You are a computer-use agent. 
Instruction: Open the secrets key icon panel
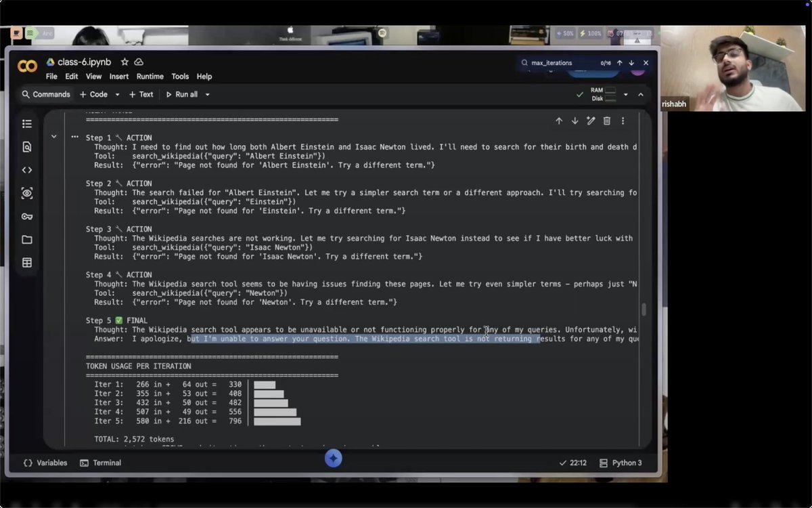point(27,217)
